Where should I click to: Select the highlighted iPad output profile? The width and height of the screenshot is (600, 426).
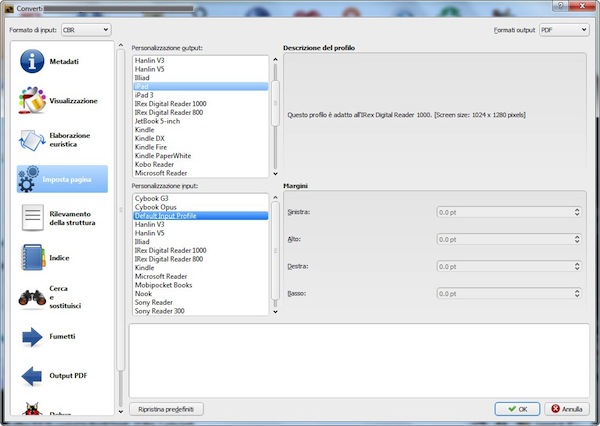[201, 87]
